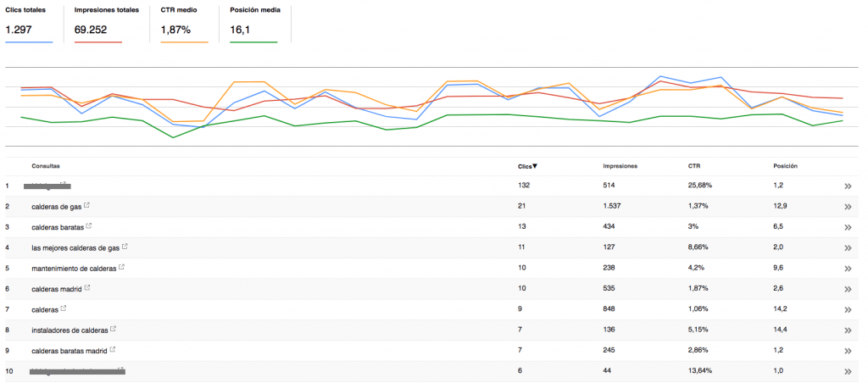Click the 'Consultas' column header
Image resolution: width=868 pixels, height=383 pixels.
click(x=46, y=166)
